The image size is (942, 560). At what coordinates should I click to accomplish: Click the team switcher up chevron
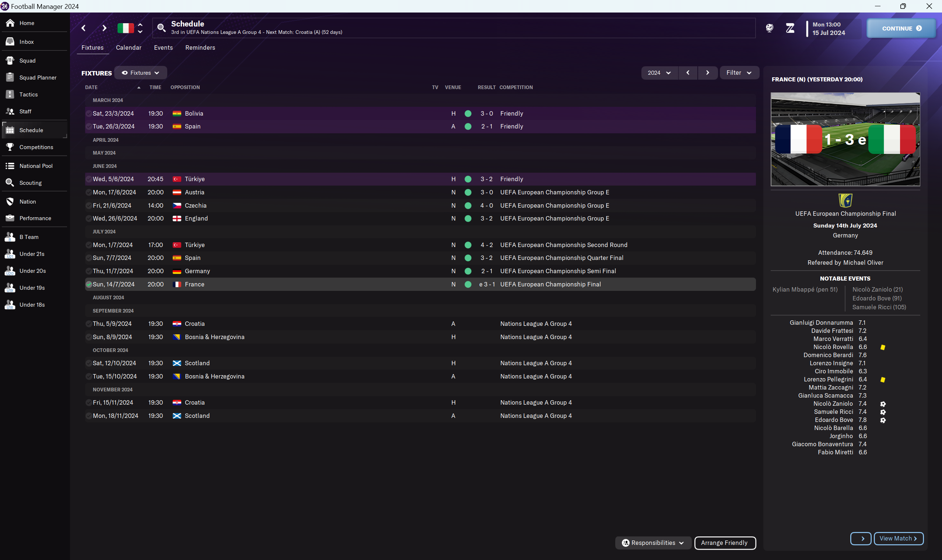click(x=140, y=25)
